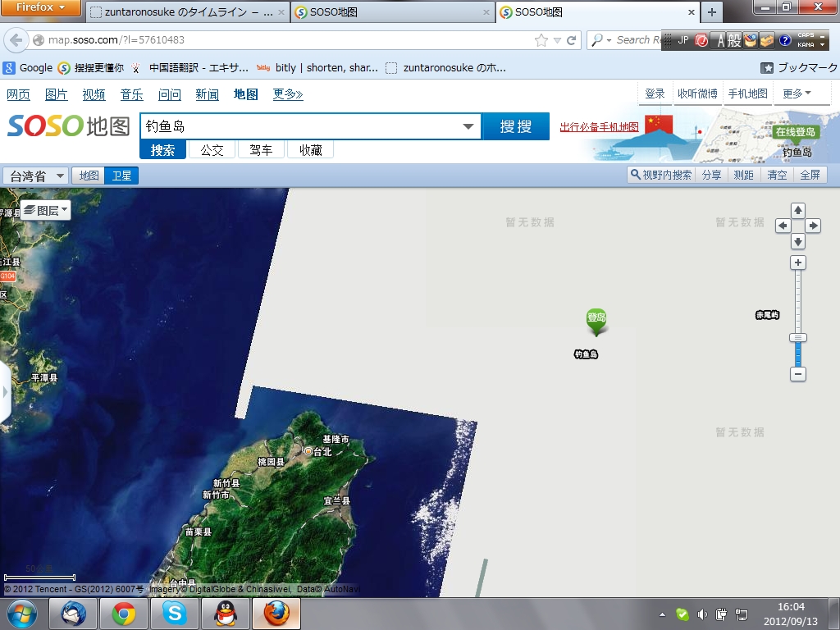Zoom in with the plus button
Viewport: 840px width, 630px height.
(x=797, y=262)
